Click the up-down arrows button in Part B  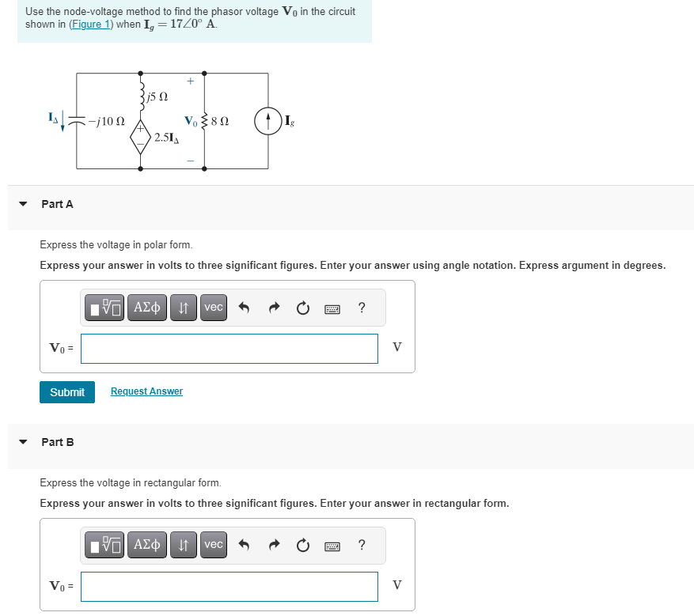click(x=183, y=545)
